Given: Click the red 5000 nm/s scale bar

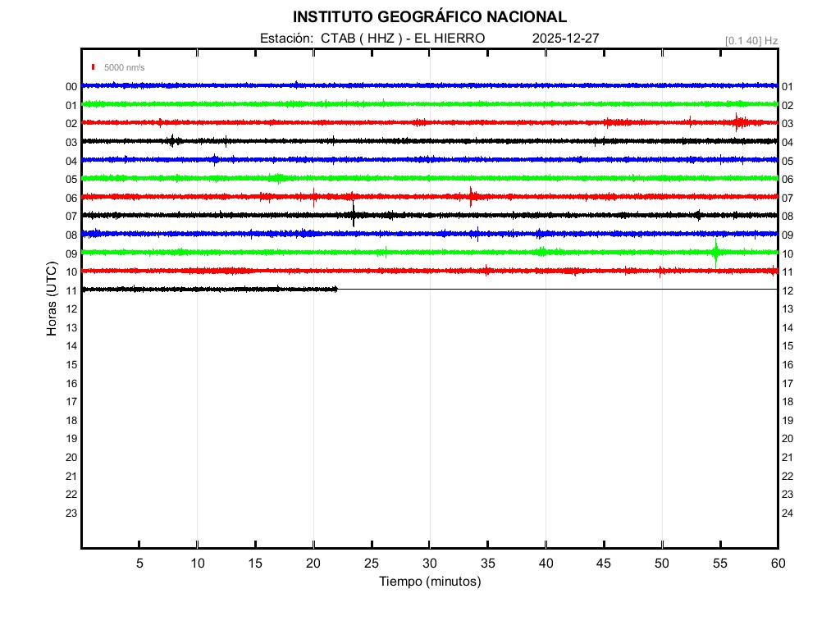Looking at the screenshot, I should [x=94, y=67].
